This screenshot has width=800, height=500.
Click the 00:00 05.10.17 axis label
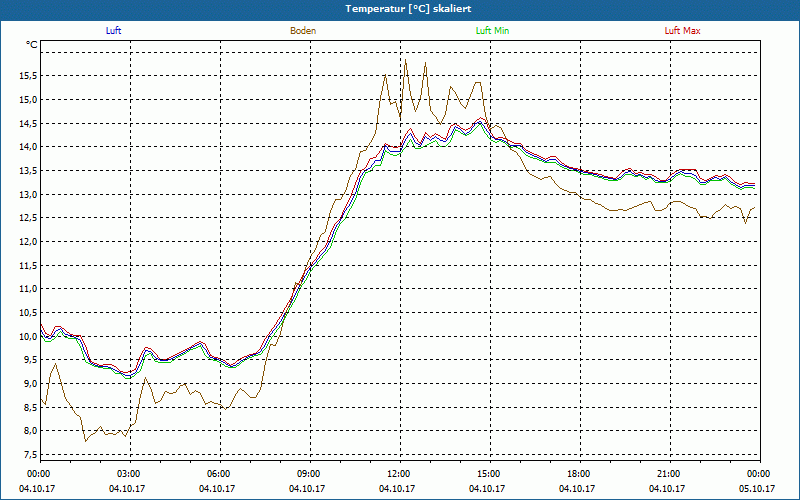pyautogui.click(x=757, y=481)
